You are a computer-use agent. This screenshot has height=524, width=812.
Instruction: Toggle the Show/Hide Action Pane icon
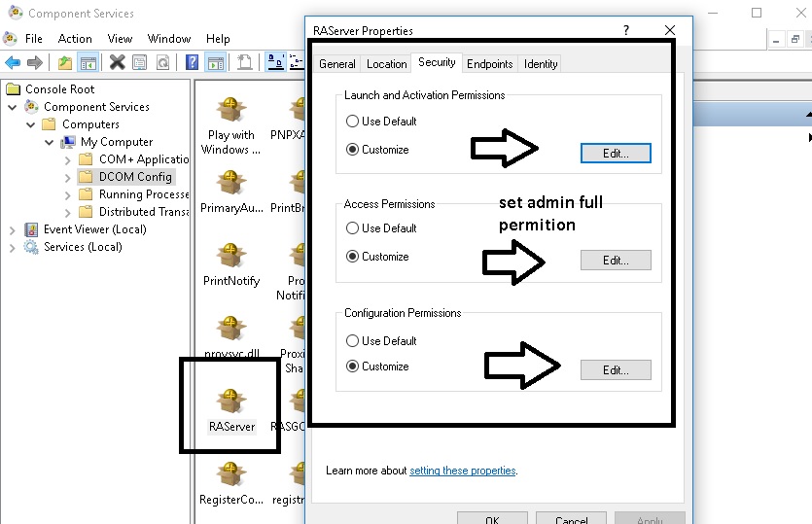pyautogui.click(x=216, y=62)
